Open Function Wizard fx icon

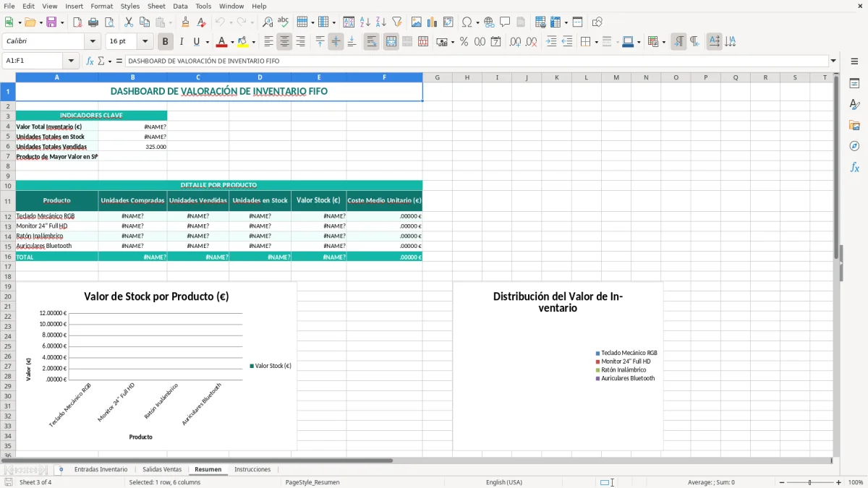pos(90,61)
